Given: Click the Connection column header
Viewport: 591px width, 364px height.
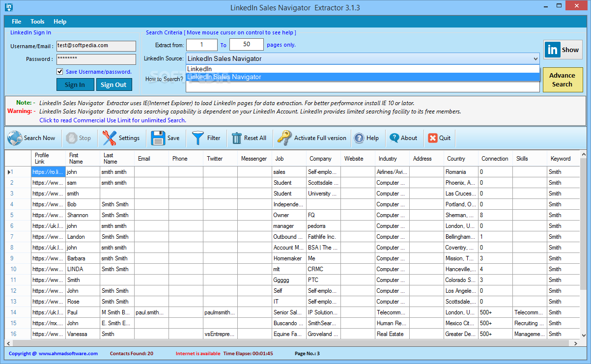Looking at the screenshot, I should pos(495,158).
